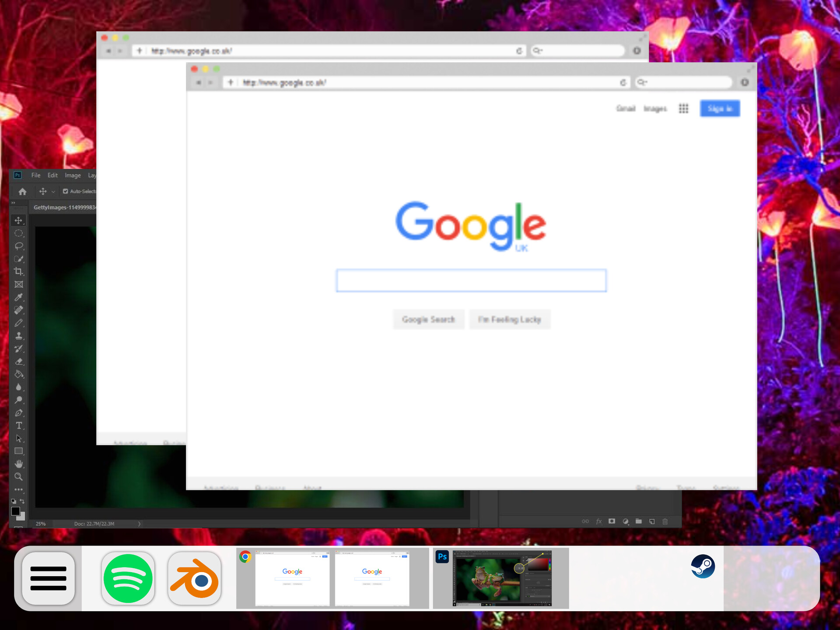Click the foreground color swatch

point(16,511)
